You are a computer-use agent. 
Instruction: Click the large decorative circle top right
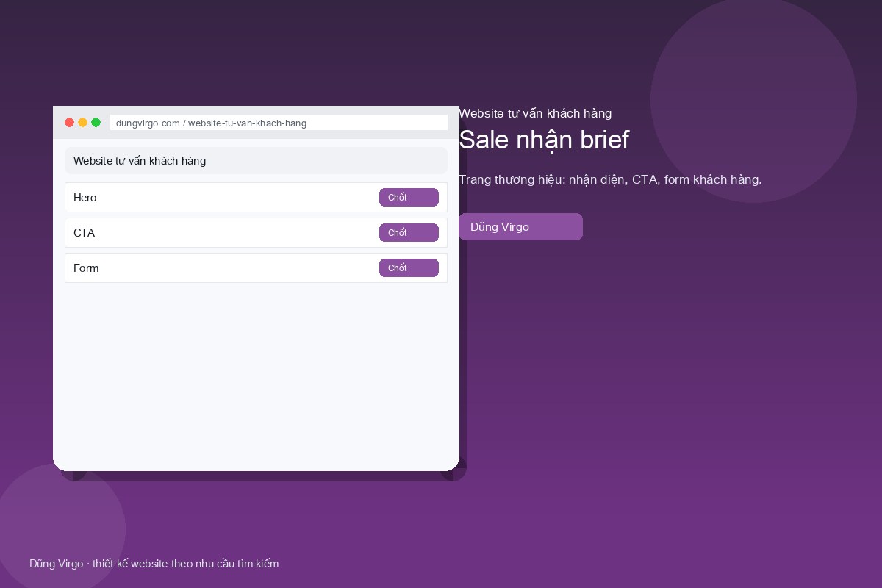(x=753, y=99)
